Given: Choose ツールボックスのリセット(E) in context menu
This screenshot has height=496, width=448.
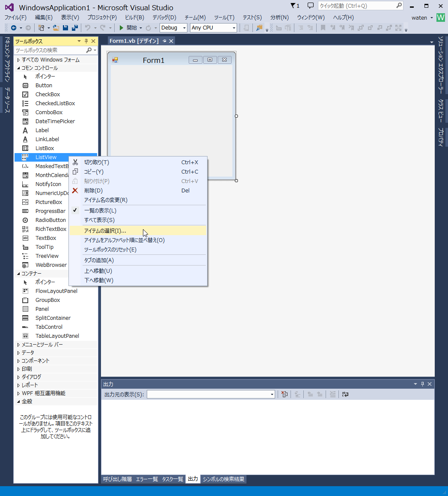Looking at the screenshot, I should coord(138,250).
